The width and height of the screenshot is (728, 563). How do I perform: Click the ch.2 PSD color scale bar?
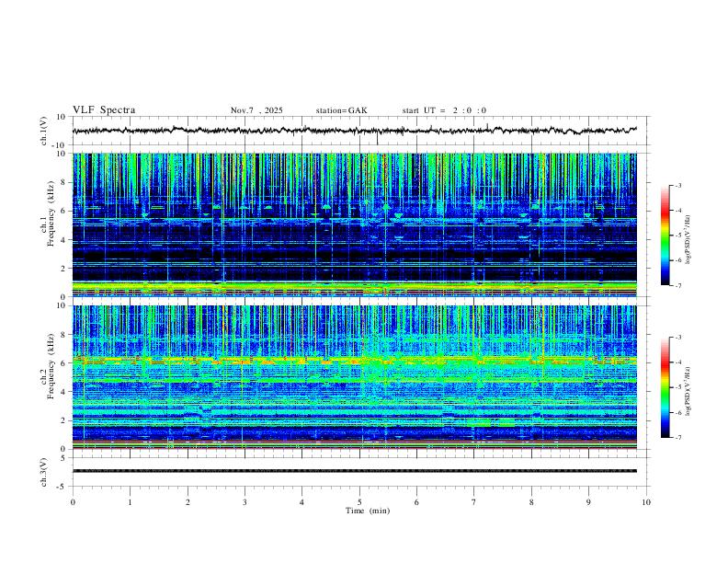click(x=665, y=387)
